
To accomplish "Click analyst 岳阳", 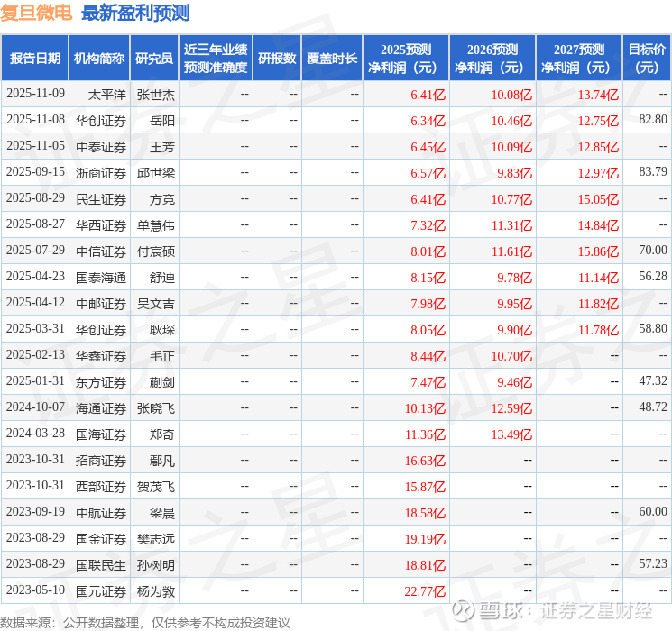I will (162, 121).
